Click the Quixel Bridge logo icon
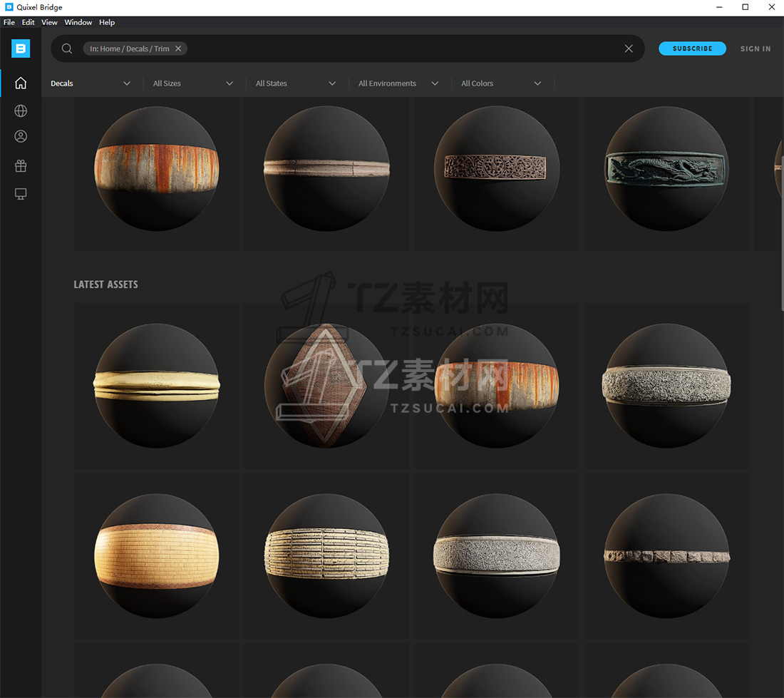 click(x=21, y=48)
